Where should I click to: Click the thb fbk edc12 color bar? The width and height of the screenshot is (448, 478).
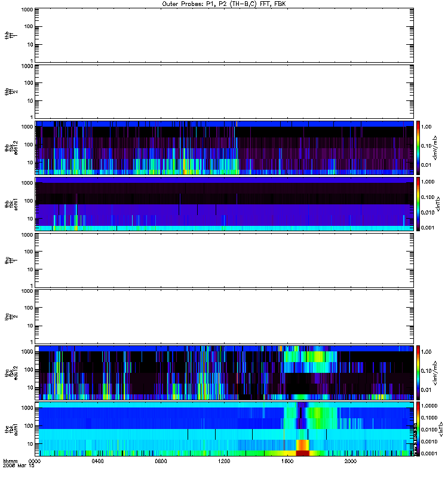418,148
